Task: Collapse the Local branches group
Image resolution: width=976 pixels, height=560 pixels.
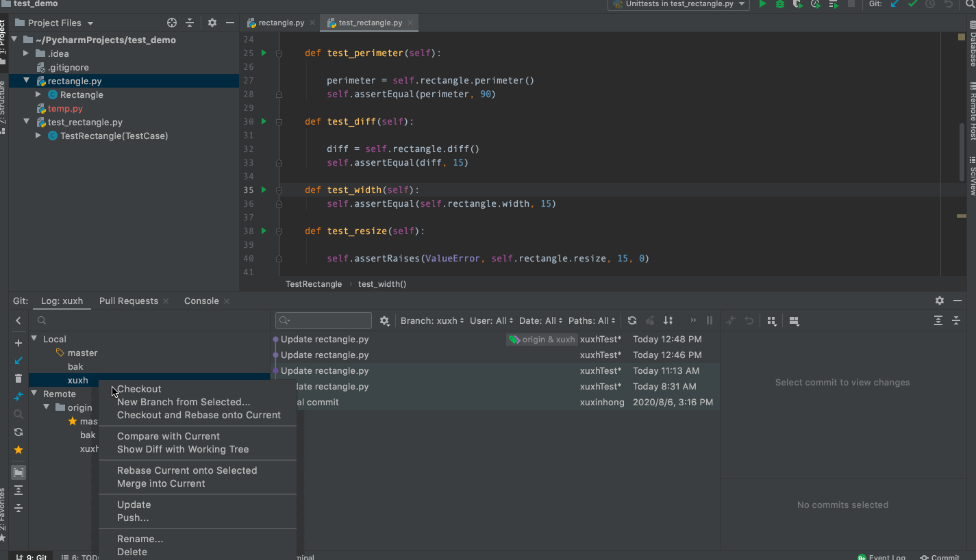Action: coord(34,339)
